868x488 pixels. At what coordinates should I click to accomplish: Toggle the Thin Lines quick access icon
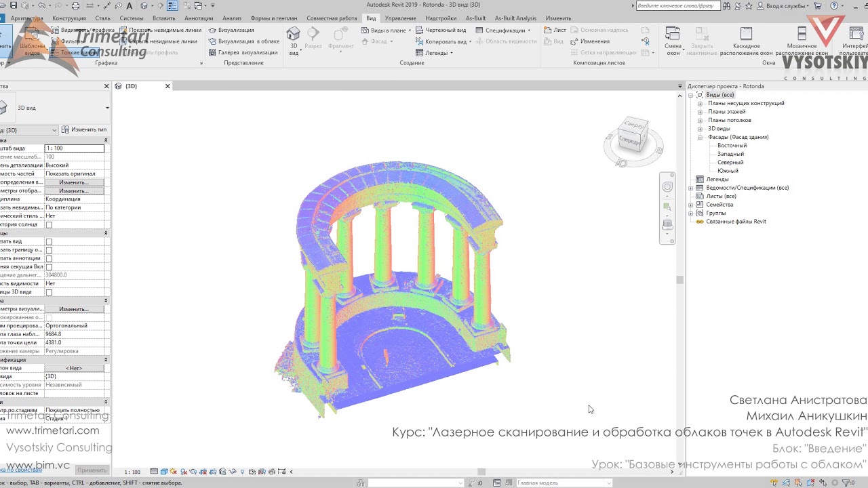[x=172, y=6]
